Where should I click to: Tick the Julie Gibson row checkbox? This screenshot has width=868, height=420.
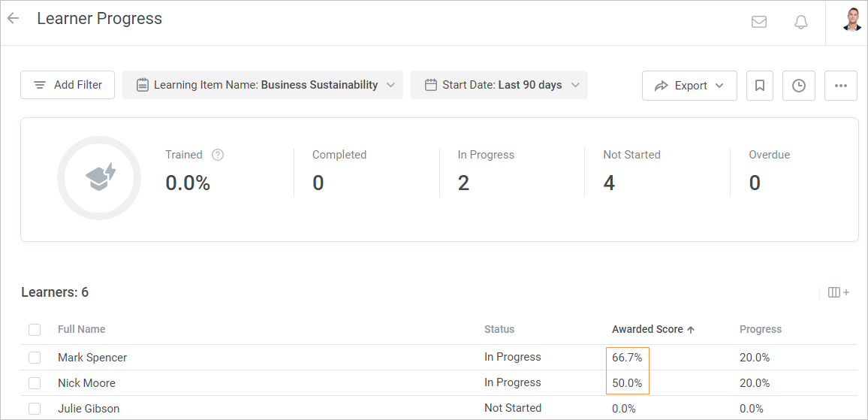(x=35, y=409)
